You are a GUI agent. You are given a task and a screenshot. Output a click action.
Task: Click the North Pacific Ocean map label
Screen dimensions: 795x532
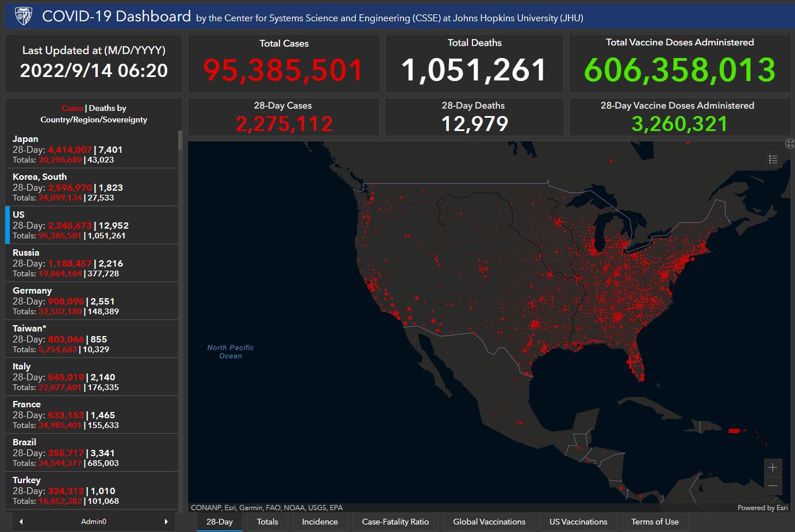[231, 352]
